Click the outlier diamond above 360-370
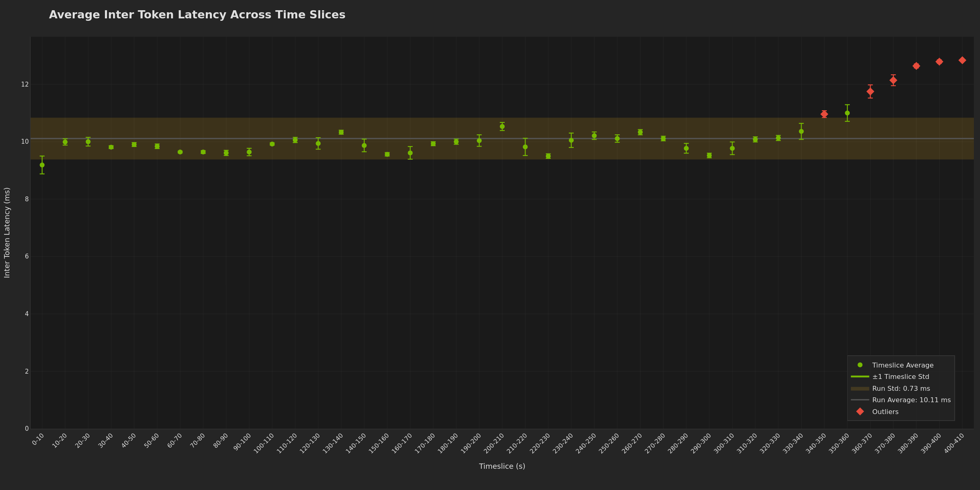 click(x=869, y=91)
